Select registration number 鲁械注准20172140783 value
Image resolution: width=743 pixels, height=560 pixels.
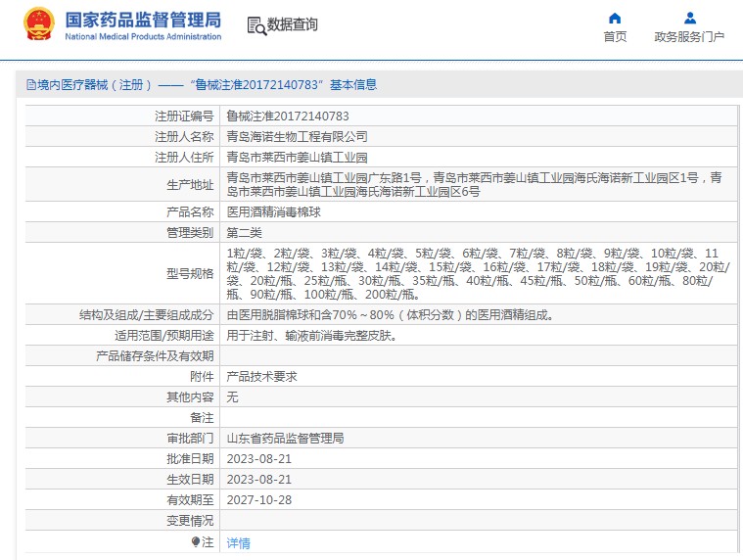288,117
